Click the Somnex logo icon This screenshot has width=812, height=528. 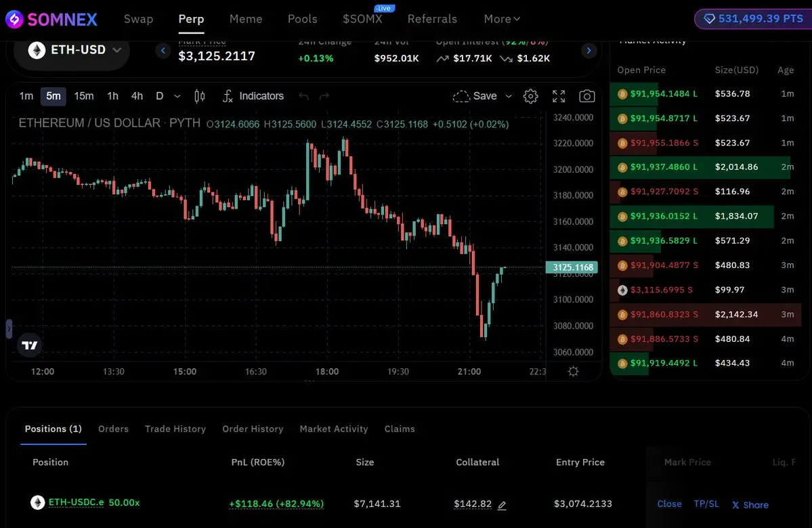(x=14, y=19)
